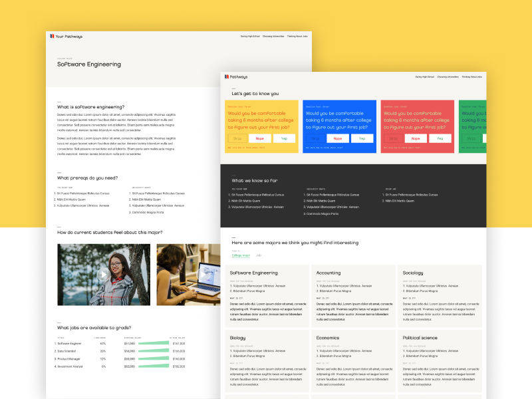Screen dimensions: 532x399
Task: Open the Software Engineering major card
Action: pos(267,296)
